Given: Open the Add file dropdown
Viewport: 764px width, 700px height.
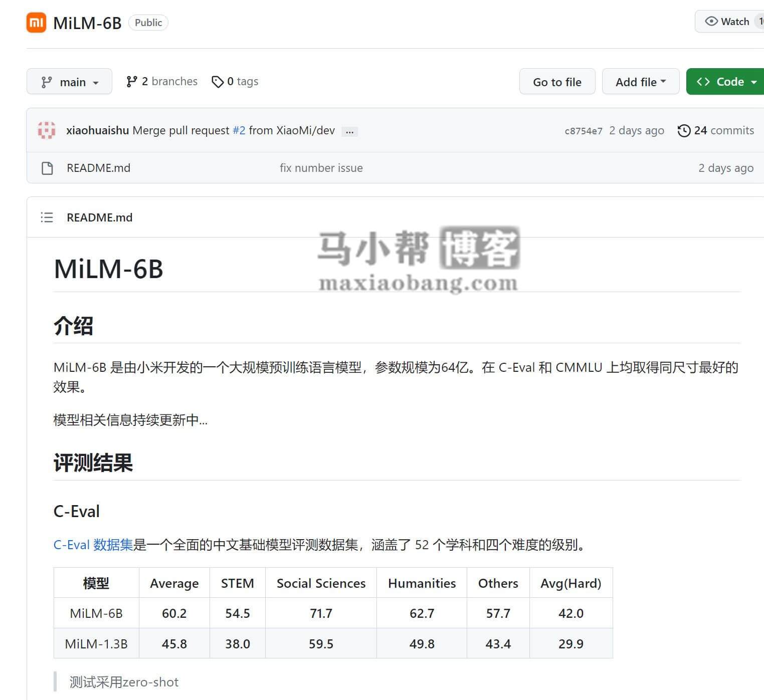Looking at the screenshot, I should [x=640, y=81].
